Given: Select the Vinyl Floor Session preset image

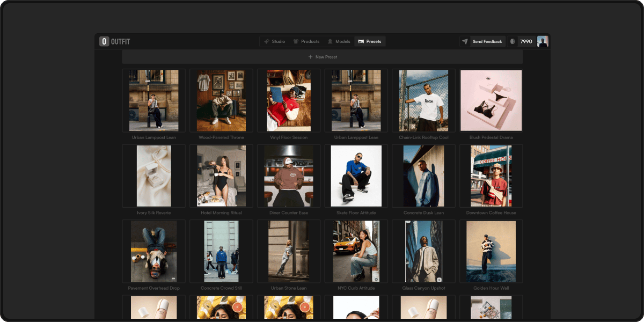Looking at the screenshot, I should [289, 100].
